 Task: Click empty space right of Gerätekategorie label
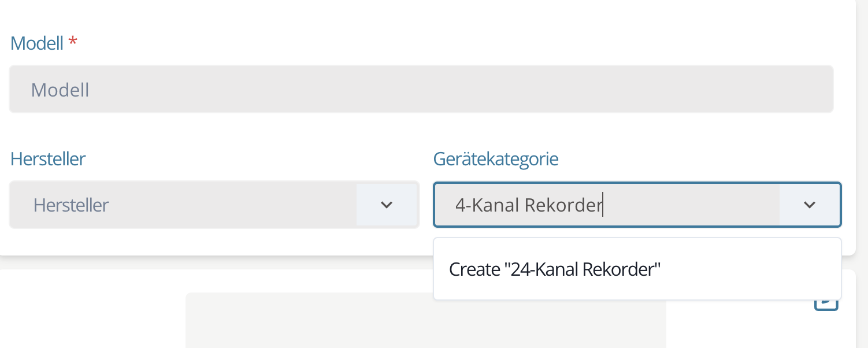(x=693, y=159)
